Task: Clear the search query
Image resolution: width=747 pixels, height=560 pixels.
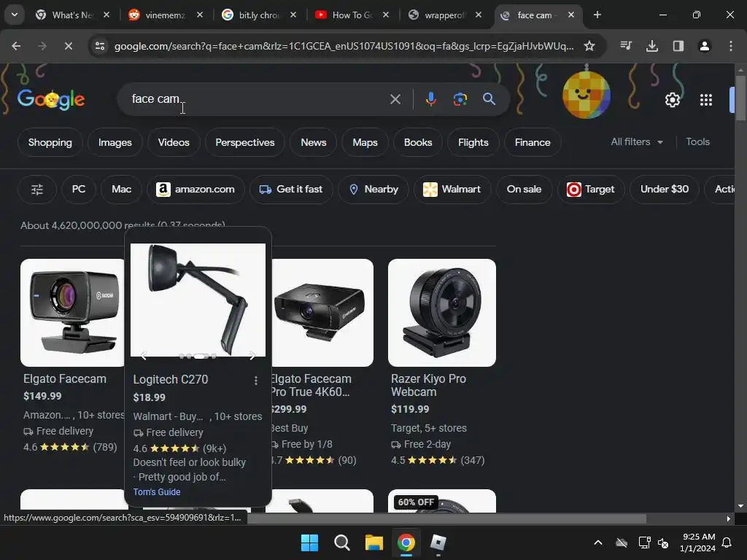Action: click(395, 99)
